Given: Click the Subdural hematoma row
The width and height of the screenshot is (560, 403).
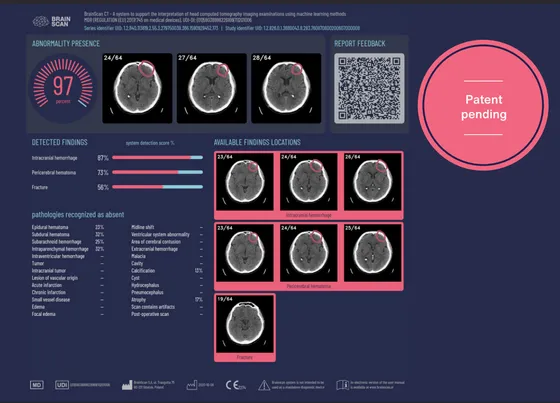Looking at the screenshot, I should pos(68,234).
